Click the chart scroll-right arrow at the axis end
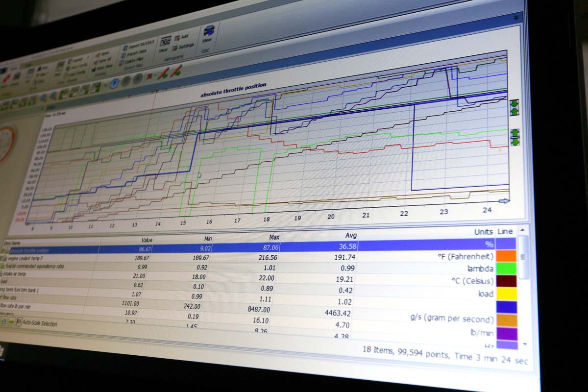 [x=504, y=201]
